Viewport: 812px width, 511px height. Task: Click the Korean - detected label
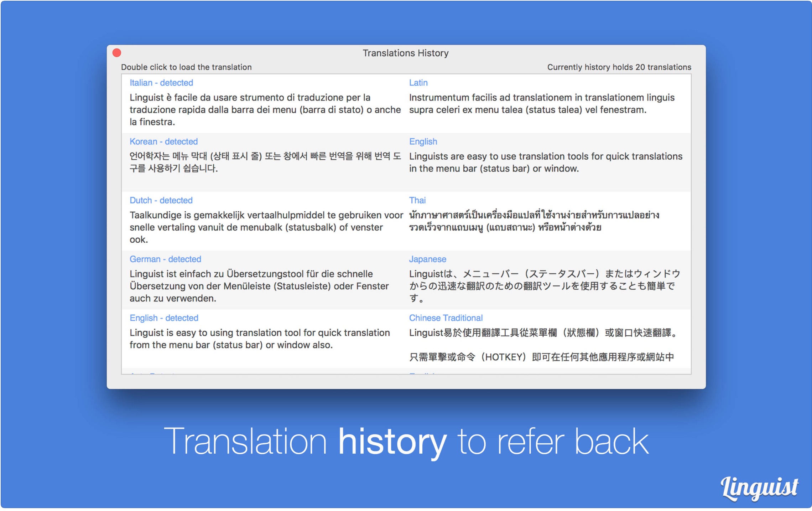(163, 141)
